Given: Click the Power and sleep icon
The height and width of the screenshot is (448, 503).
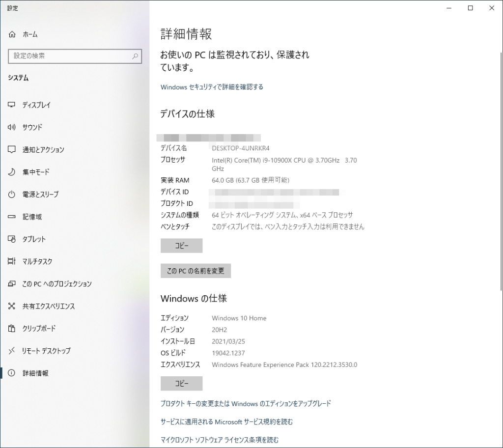Looking at the screenshot, I should tap(12, 195).
